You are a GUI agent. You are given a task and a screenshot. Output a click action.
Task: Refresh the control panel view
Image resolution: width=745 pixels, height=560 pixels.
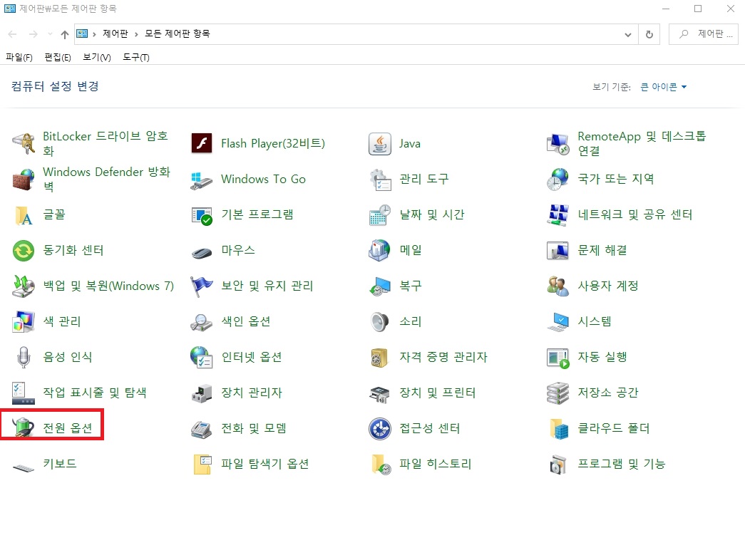coord(649,34)
